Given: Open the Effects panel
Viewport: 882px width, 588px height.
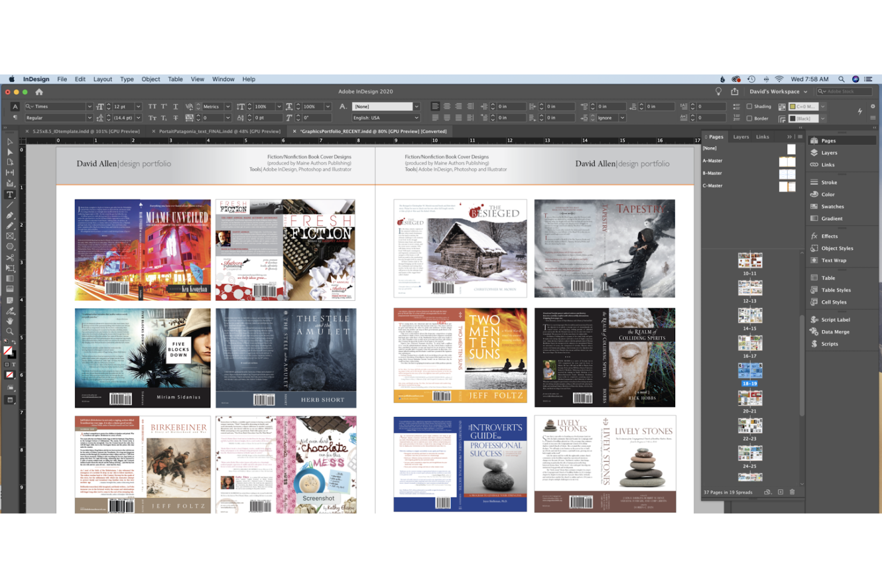Looking at the screenshot, I should (829, 237).
